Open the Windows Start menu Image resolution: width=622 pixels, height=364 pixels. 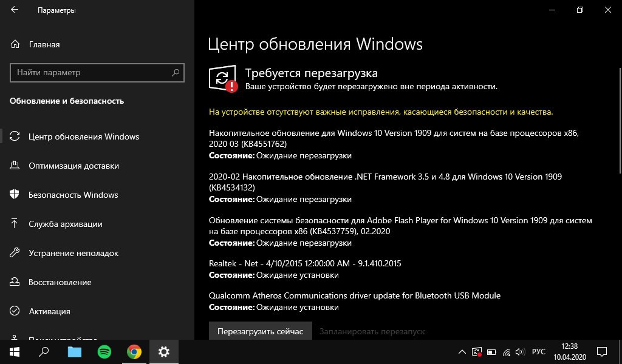tap(15, 352)
